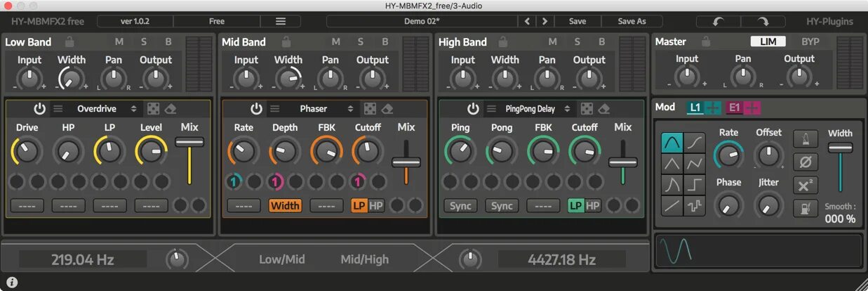
Task: Load the next preset with right arrow
Action: pos(545,21)
